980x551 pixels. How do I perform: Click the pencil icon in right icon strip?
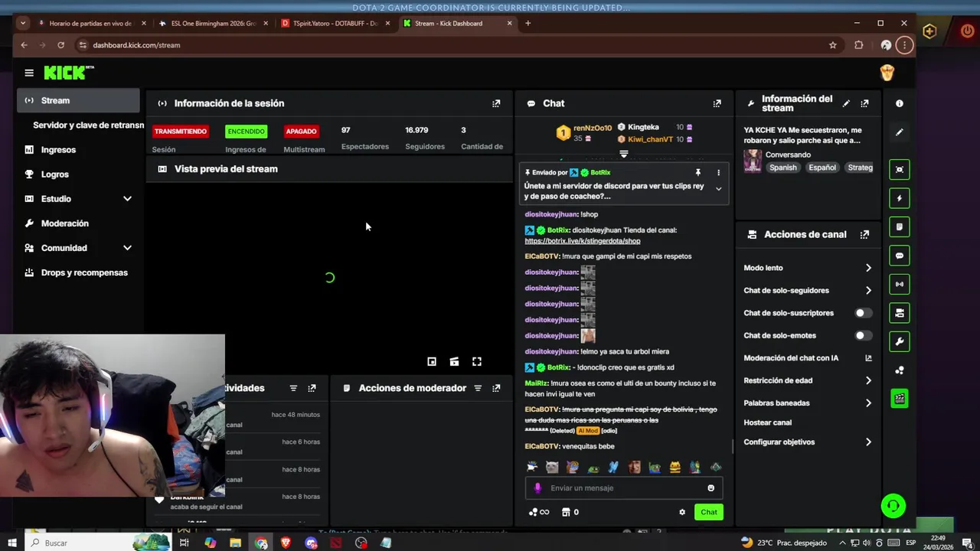click(x=900, y=132)
